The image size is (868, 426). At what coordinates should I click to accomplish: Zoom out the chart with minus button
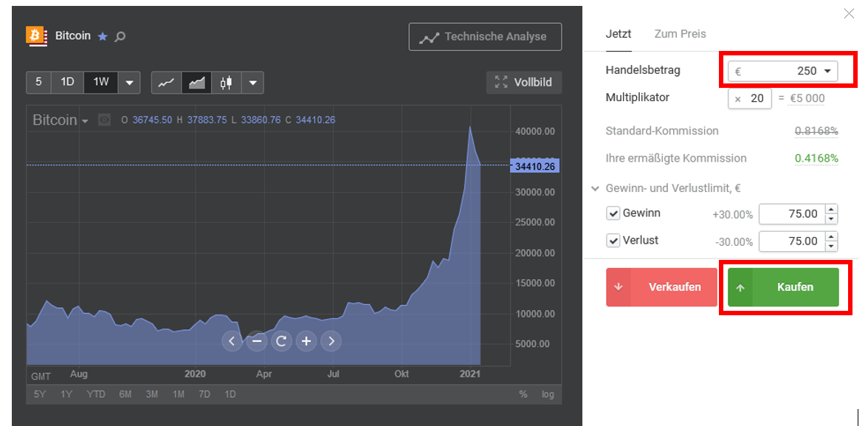256,340
